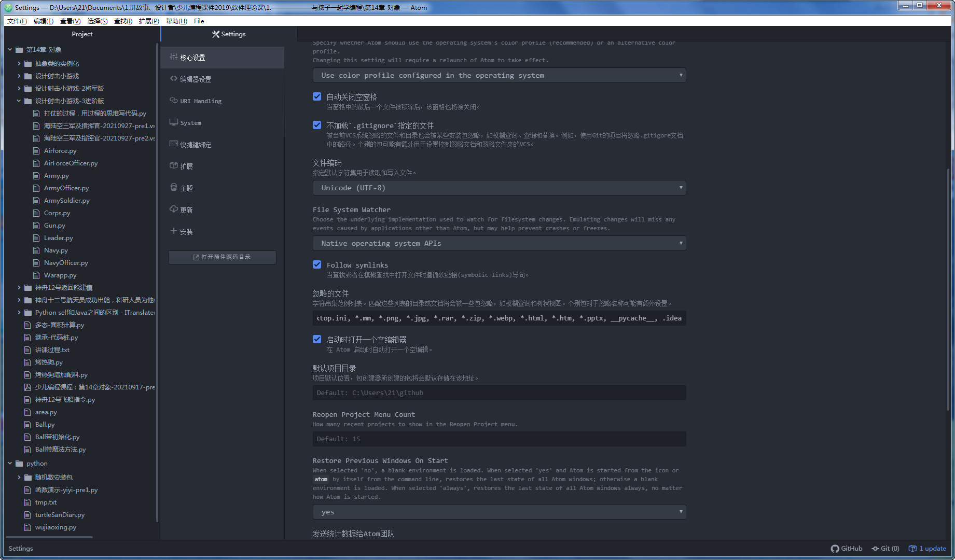Click the folder icon beside 随机数安装包
Viewport: 955px width, 560px height.
coord(28,478)
